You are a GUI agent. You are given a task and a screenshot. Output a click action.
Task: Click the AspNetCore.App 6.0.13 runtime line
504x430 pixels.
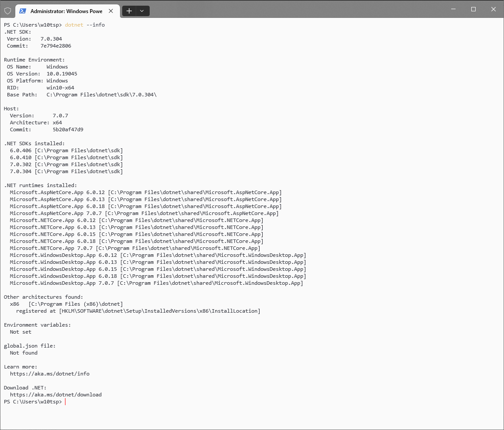point(146,199)
